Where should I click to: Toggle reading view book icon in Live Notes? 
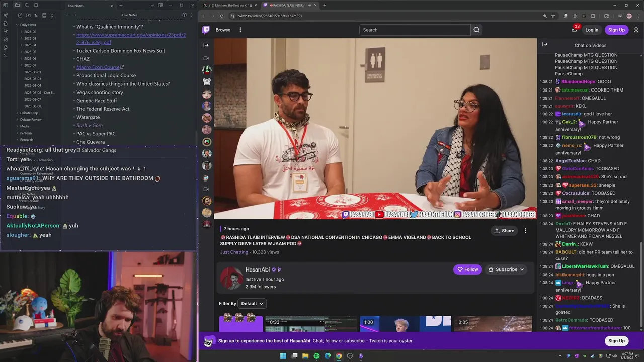pyautogui.click(x=184, y=15)
